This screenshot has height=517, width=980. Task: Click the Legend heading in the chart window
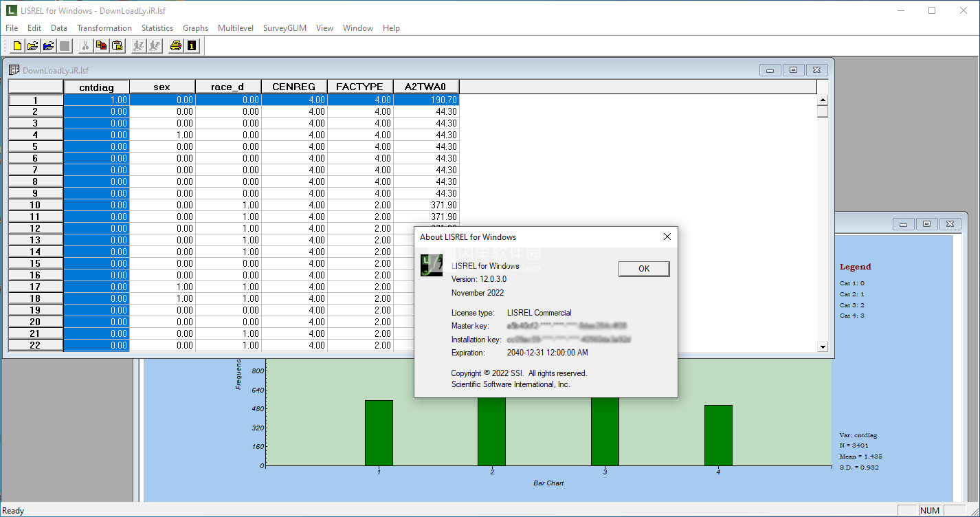click(855, 267)
